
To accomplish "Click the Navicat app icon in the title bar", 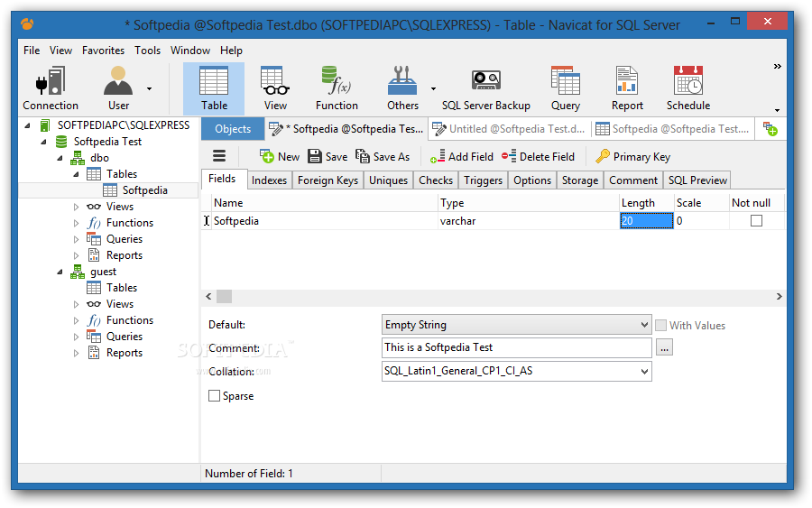I will coord(27,24).
